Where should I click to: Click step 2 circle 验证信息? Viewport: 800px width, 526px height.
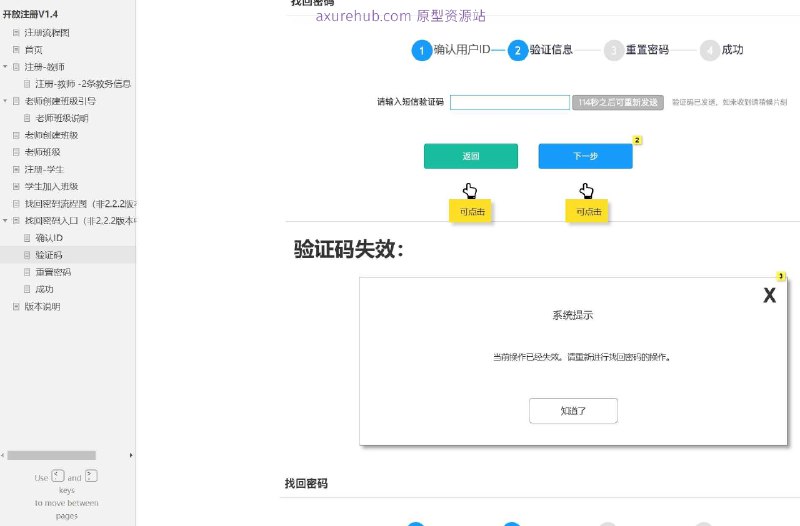coord(517,51)
